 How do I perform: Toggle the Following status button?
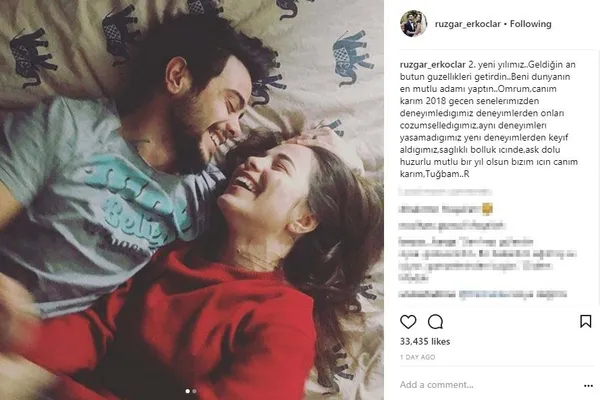point(530,24)
